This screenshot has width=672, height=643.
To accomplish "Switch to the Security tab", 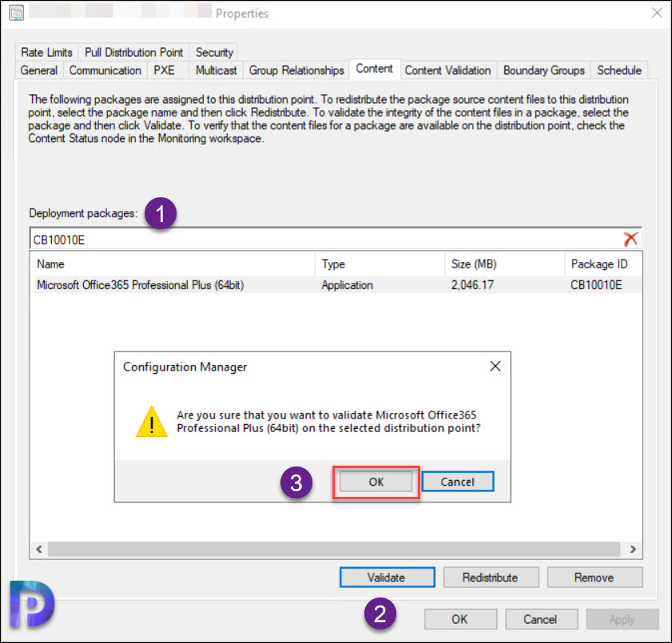I will 214,52.
